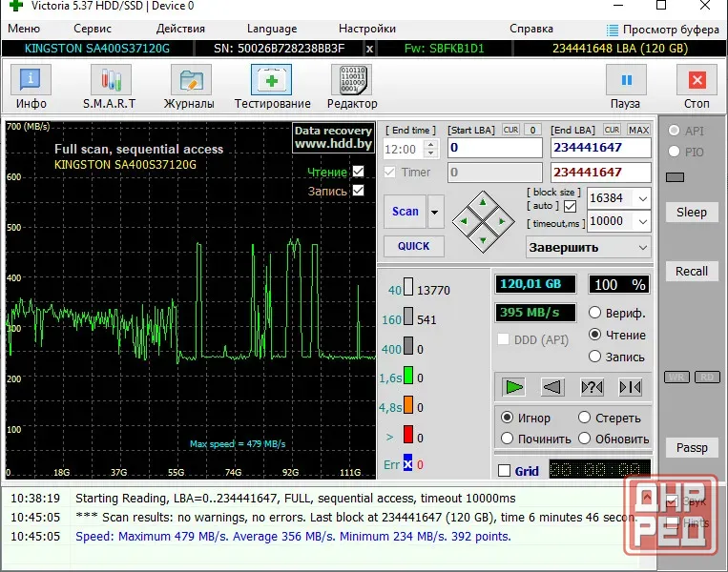The image size is (728, 572).
Task: Click the down arrow on the navigation diamond
Action: [x=483, y=240]
